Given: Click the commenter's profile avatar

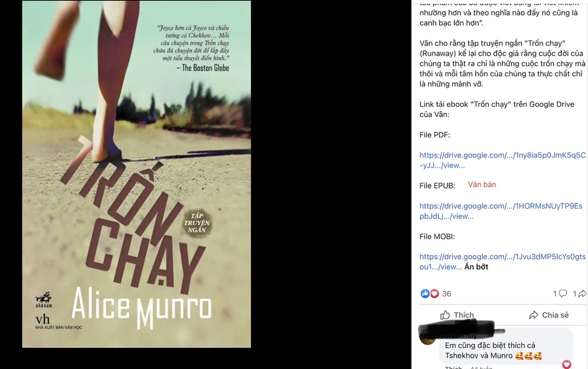Looking at the screenshot, I should (x=427, y=337).
